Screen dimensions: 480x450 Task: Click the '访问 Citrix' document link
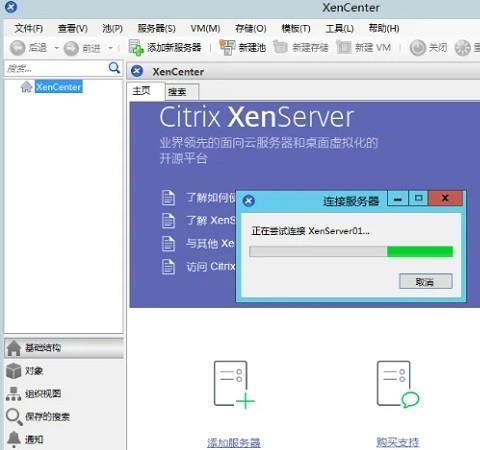[211, 267]
